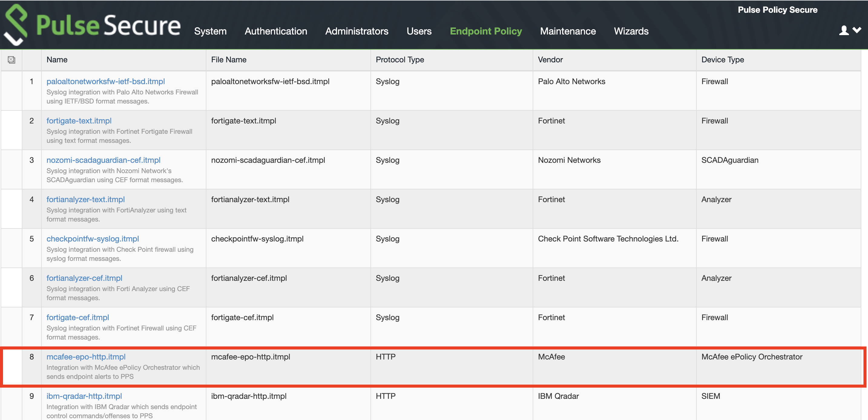This screenshot has height=420, width=868.
Task: Open paloaltonetworksfw-ietf-bsd.itmpl template link
Action: 105,81
